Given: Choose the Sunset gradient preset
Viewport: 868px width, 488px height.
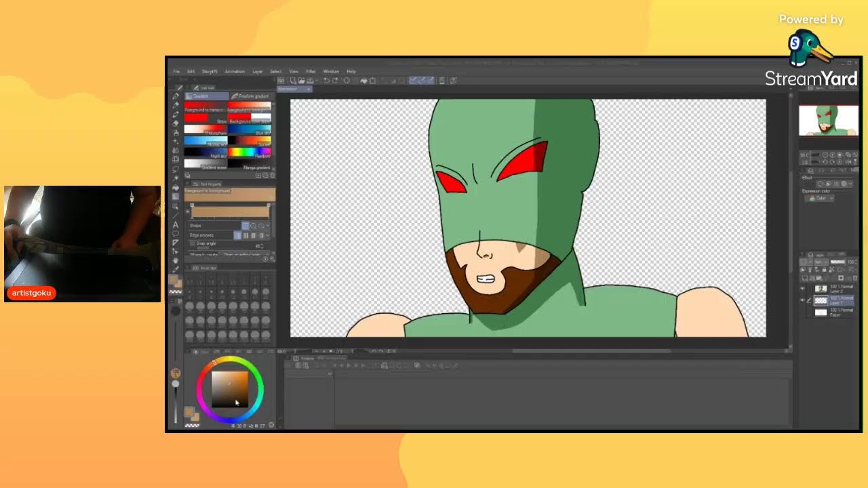Looking at the screenshot, I should [250, 140].
